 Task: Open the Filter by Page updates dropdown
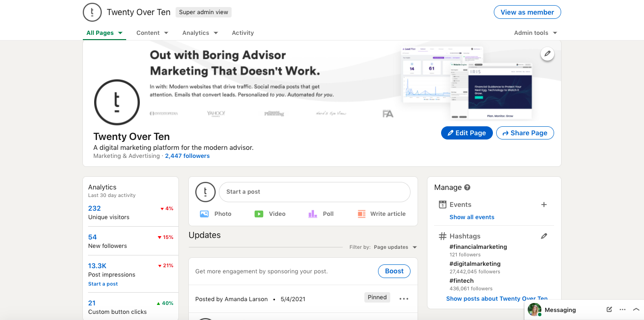point(395,247)
